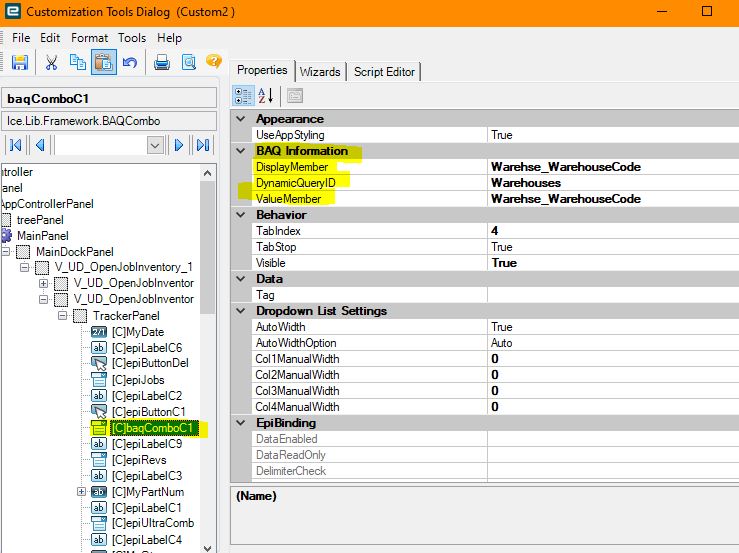Click the Undo arrow icon

(130, 62)
